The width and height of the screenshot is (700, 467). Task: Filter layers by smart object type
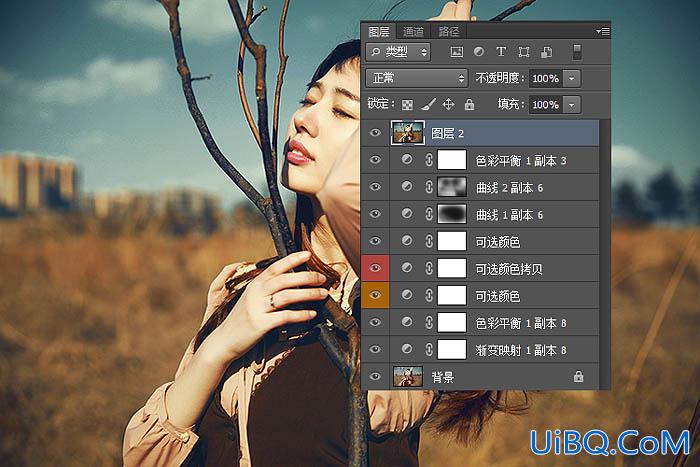point(546,52)
